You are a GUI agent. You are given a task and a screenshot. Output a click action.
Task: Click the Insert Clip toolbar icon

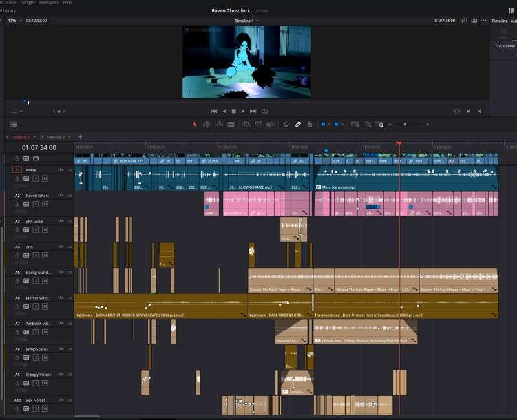point(246,124)
